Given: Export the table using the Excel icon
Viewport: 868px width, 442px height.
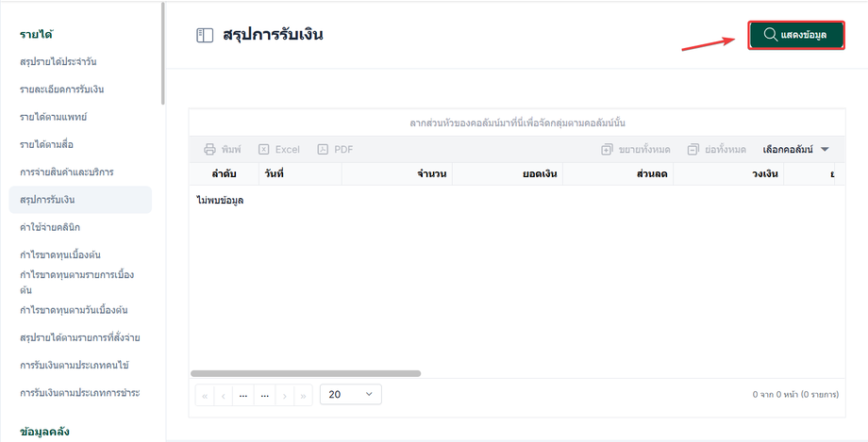Looking at the screenshot, I should pyautogui.click(x=264, y=149).
